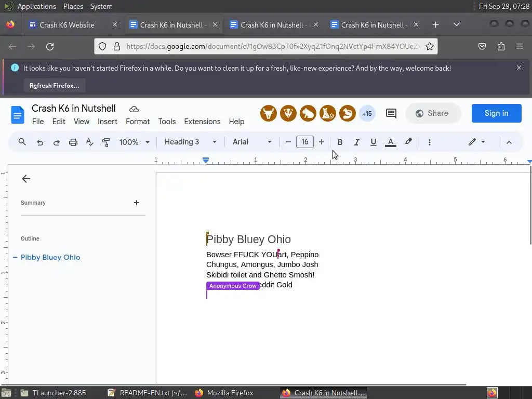The height and width of the screenshot is (399, 532).
Task: Redo the last undone edit
Action: 56,142
